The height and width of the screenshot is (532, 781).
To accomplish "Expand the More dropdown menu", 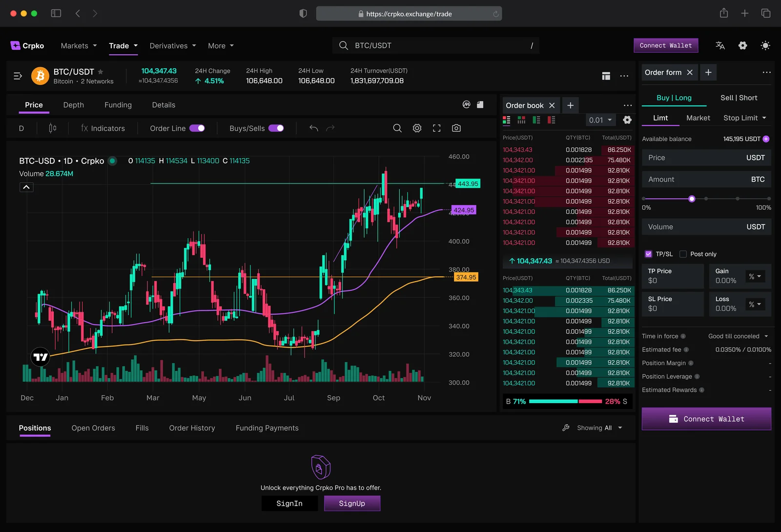I will click(x=221, y=45).
